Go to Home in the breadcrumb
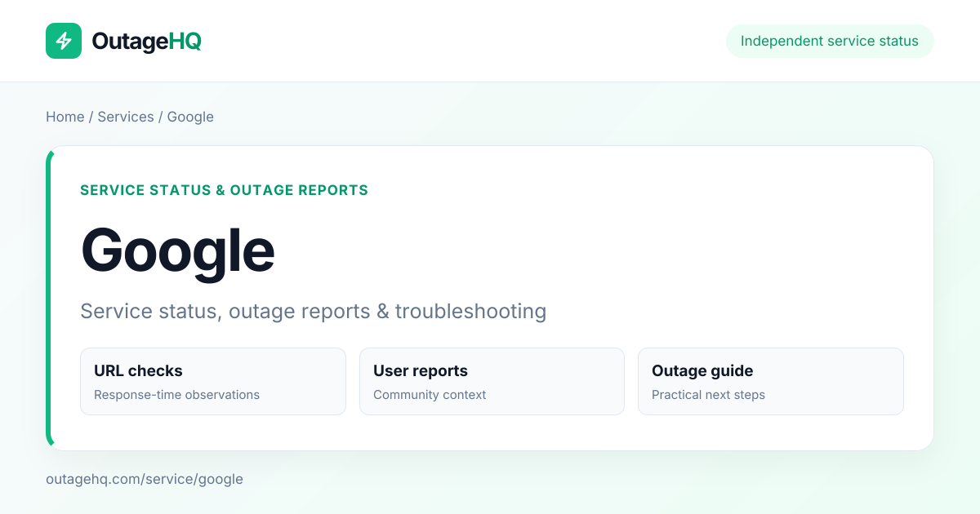 click(65, 117)
